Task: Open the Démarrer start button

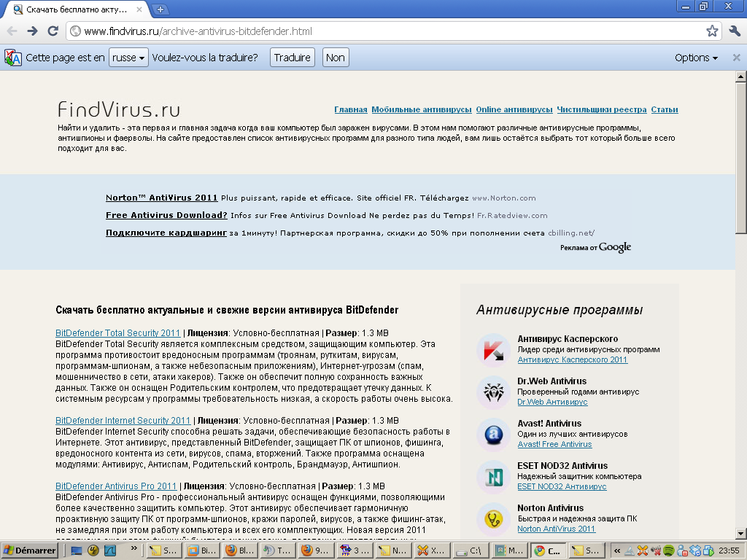Action: (29, 551)
